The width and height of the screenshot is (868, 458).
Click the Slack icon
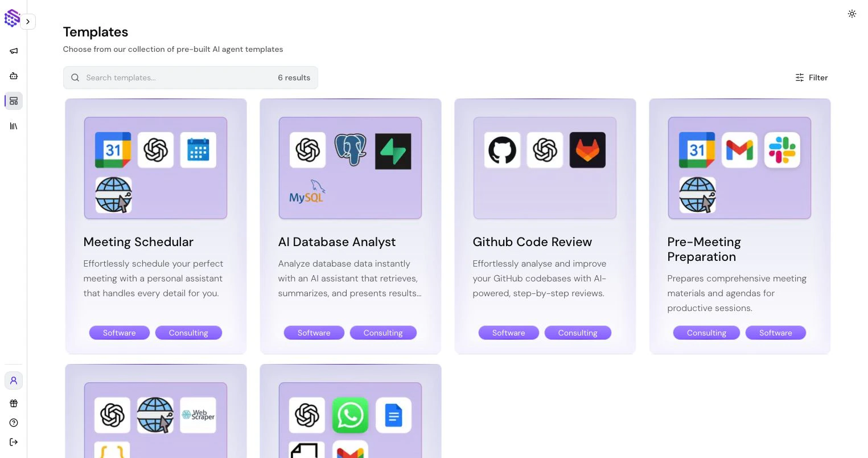(x=782, y=150)
